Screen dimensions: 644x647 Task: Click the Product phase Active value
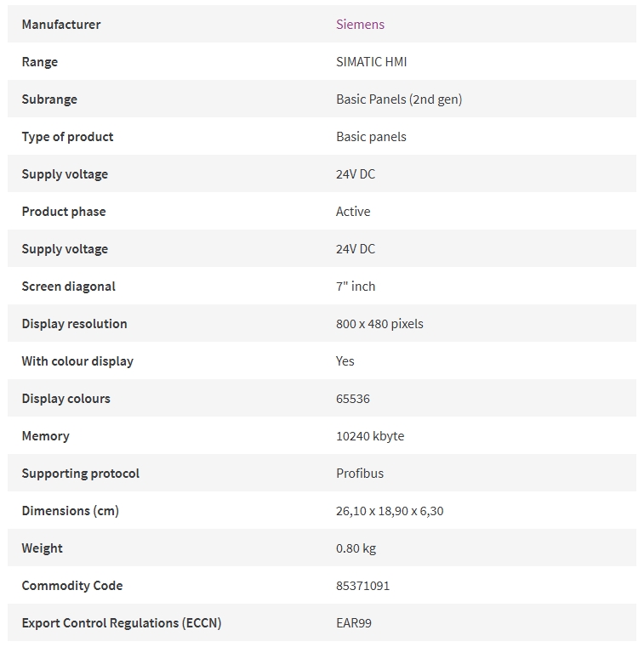(353, 212)
